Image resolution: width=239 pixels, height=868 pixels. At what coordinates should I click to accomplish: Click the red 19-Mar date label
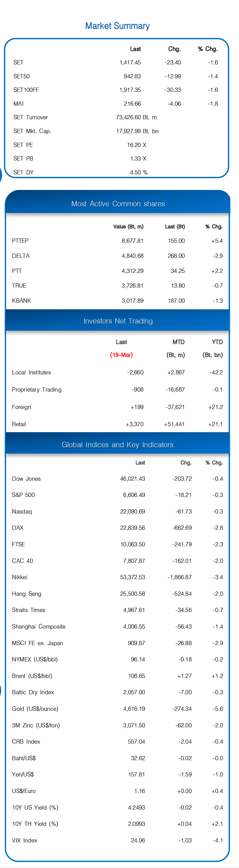[x=121, y=355]
